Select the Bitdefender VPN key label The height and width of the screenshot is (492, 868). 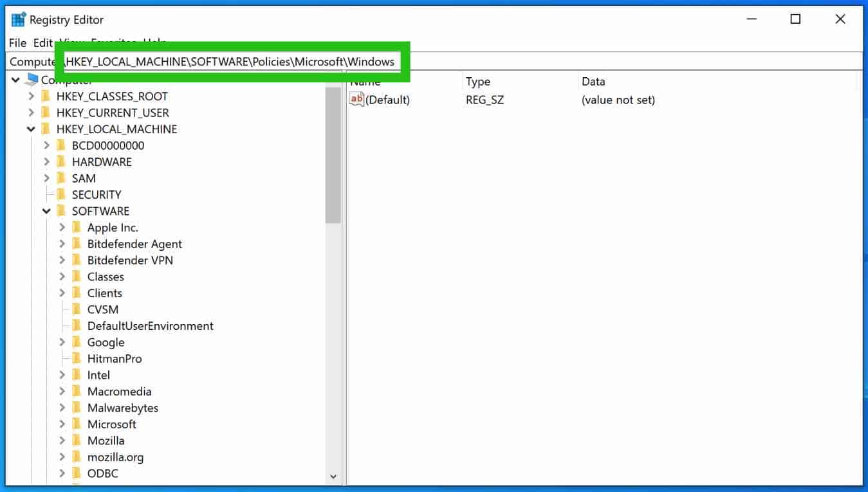130,260
